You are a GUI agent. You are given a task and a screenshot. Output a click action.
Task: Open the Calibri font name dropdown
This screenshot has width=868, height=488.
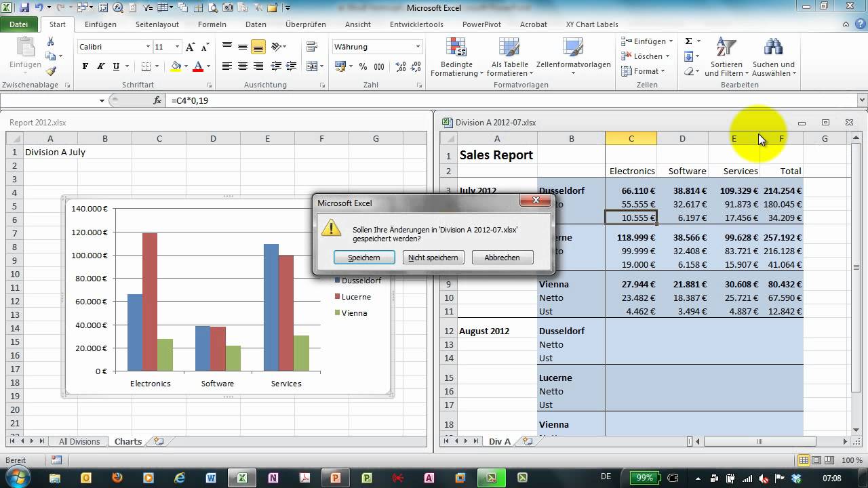(148, 47)
